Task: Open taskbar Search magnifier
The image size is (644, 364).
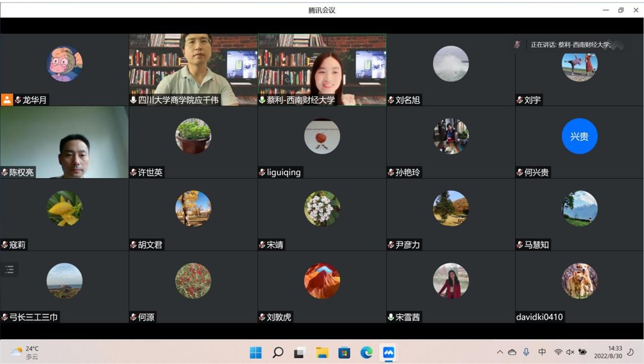Action: pos(278,352)
